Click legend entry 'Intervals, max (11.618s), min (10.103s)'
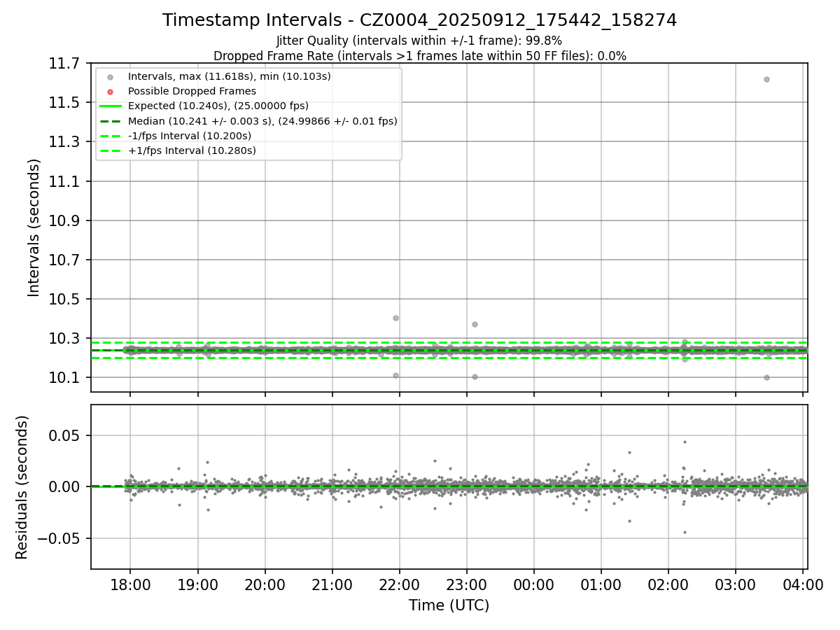This screenshot has height=630, width=840. pyautogui.click(x=230, y=76)
